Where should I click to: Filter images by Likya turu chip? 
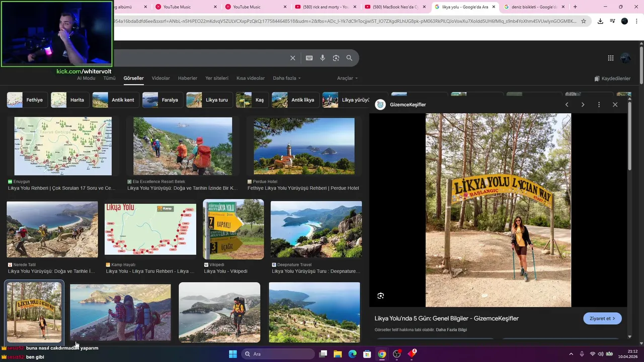209,100
